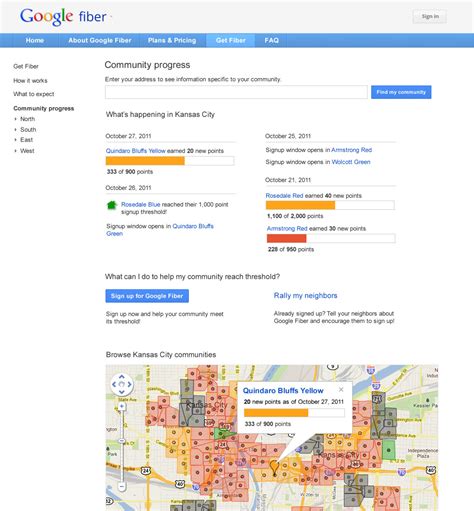Viewport: 474px width, 511px height.
Task: Open the About Google Fiber tab
Action: point(100,40)
